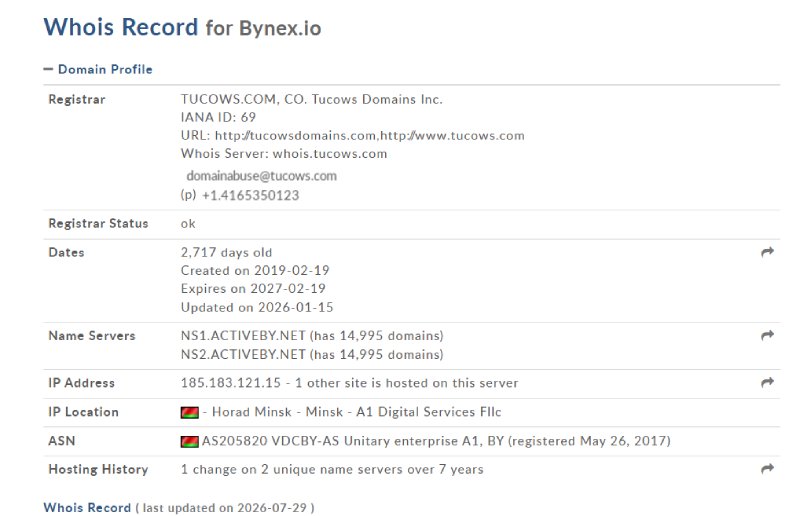This screenshot has width=800, height=516.
Task: Click the IP Address row label
Action: (x=81, y=383)
